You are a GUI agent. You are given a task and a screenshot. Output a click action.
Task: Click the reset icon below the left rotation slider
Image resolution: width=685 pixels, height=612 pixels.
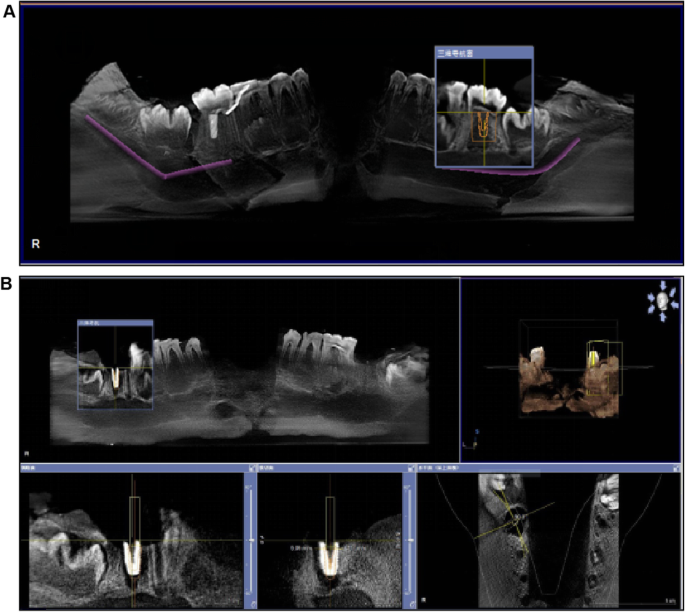(254, 604)
